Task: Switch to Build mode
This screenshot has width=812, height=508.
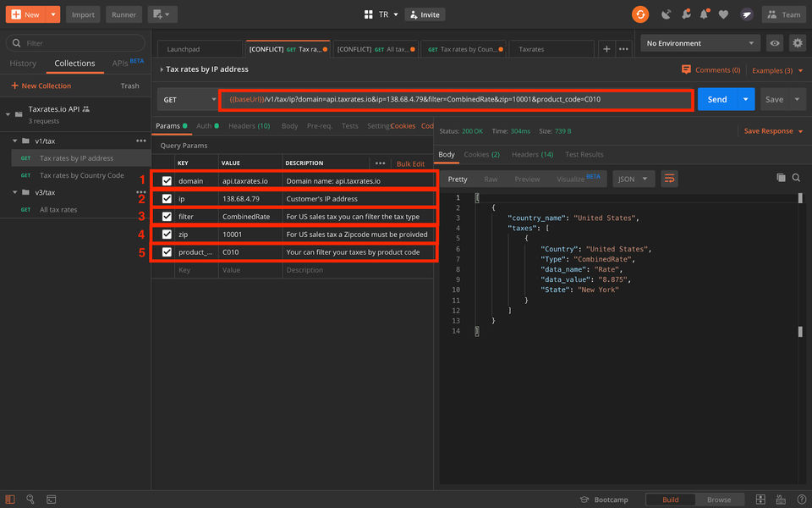Action: click(670, 500)
